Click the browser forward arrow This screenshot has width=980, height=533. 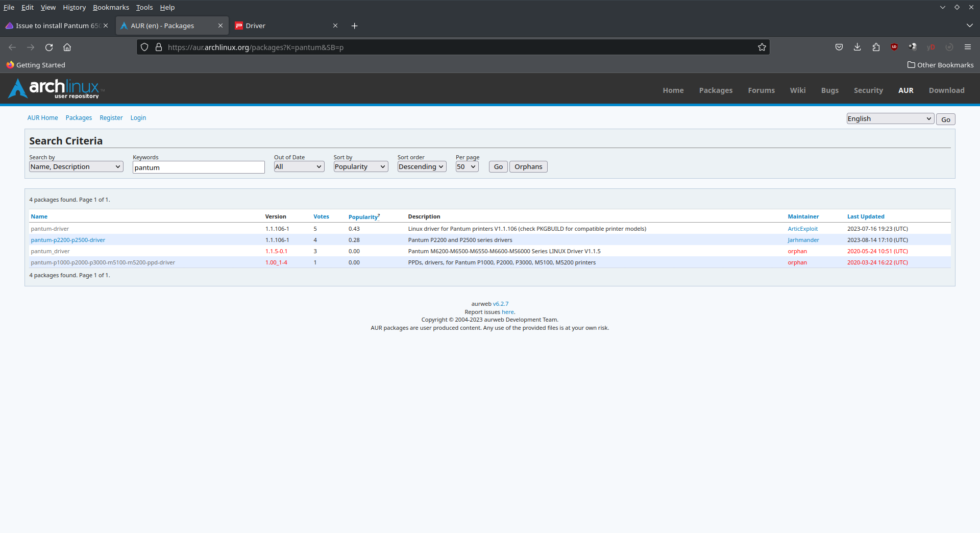click(x=31, y=47)
